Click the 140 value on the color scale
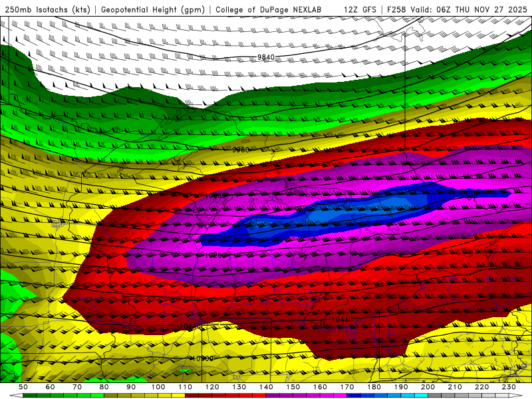This screenshot has height=399, width=532. tap(266, 387)
